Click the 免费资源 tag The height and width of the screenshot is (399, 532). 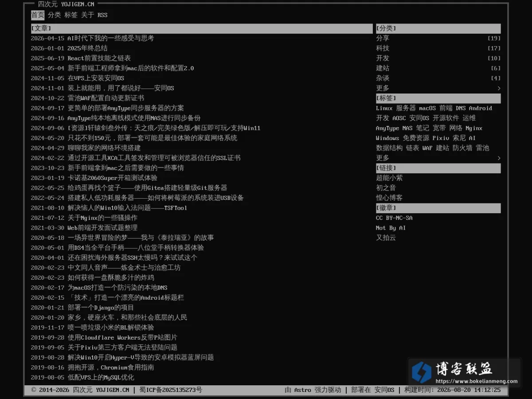coord(416,138)
